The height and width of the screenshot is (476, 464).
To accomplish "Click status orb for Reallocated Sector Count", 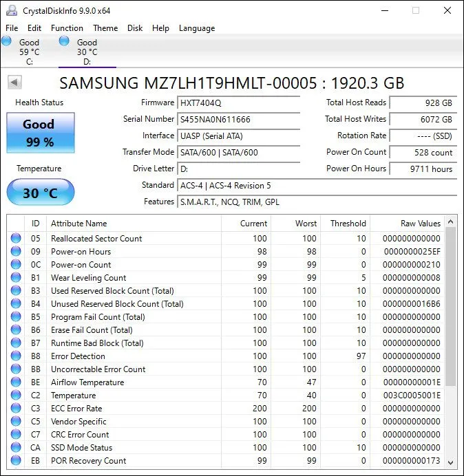I will point(16,238).
